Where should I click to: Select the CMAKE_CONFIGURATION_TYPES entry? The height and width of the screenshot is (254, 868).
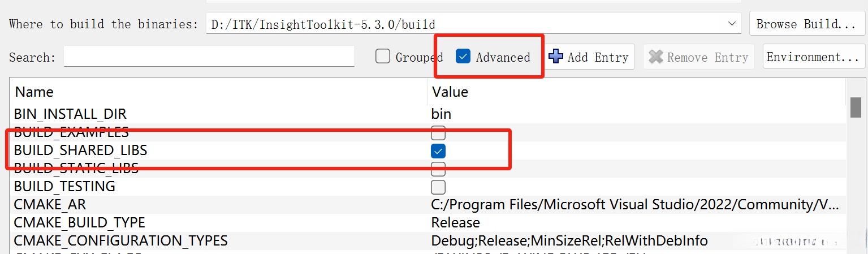click(120, 240)
